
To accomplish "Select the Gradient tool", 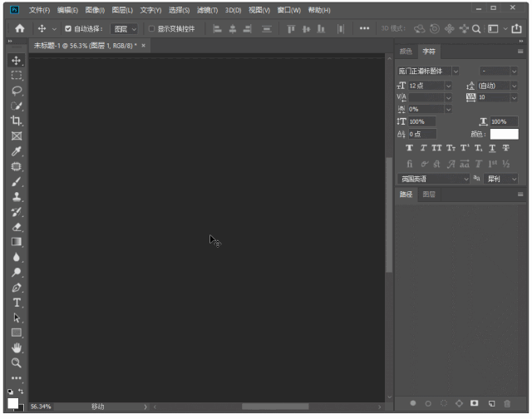I will 16,242.
